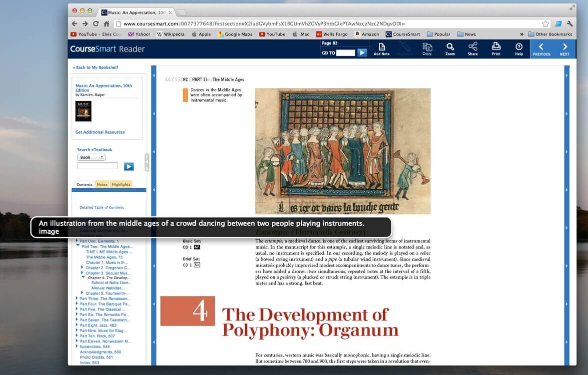Screen dimensions: 588x375
Task: Open YouTube – Elvis bookmark
Action: coord(96,34)
